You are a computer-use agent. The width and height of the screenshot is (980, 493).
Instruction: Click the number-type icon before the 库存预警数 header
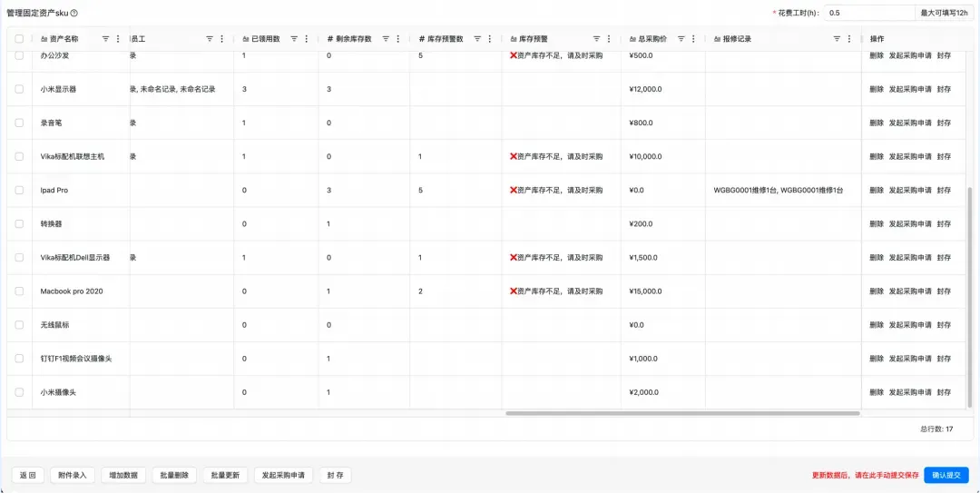click(x=422, y=39)
